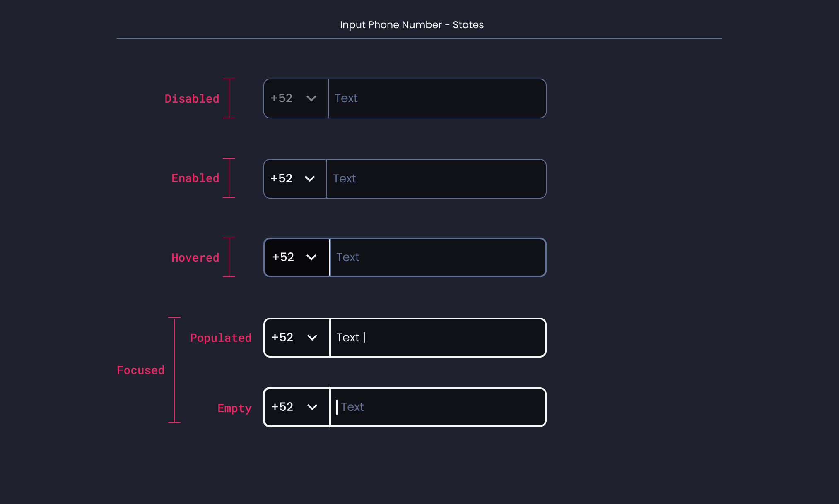This screenshot has width=839, height=504.
Task: Click the chevron icon in the Empty phone input
Action: pos(313,407)
